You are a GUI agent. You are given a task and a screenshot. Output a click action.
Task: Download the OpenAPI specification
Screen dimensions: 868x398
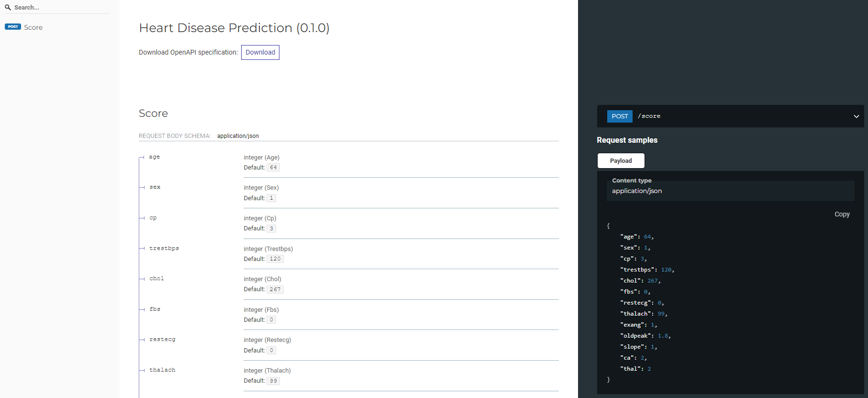(x=260, y=52)
